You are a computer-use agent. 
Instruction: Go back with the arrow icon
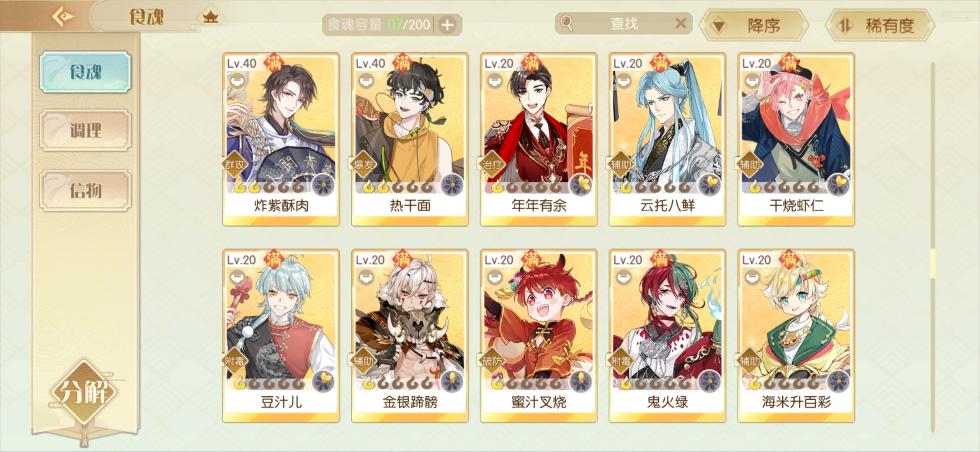[x=63, y=17]
